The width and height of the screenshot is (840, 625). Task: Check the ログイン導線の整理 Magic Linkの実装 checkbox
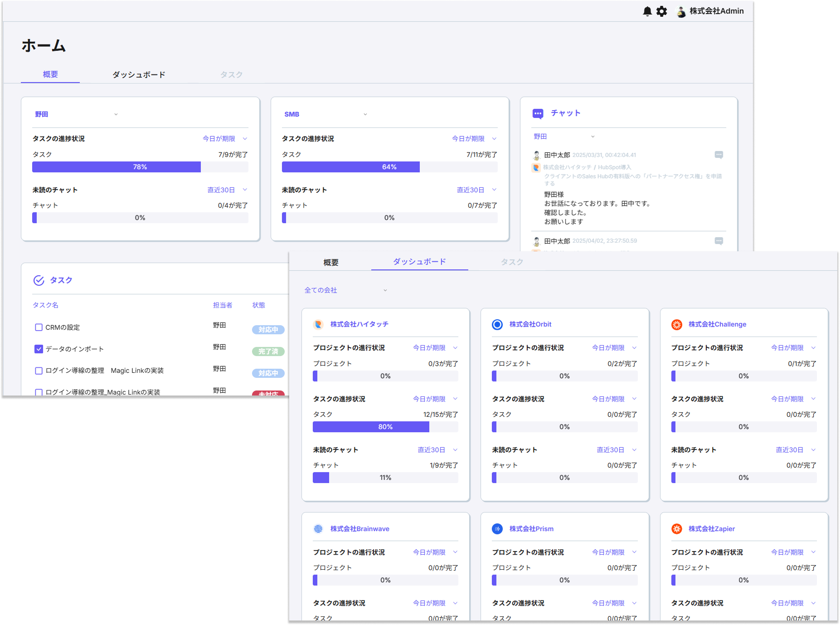point(39,371)
